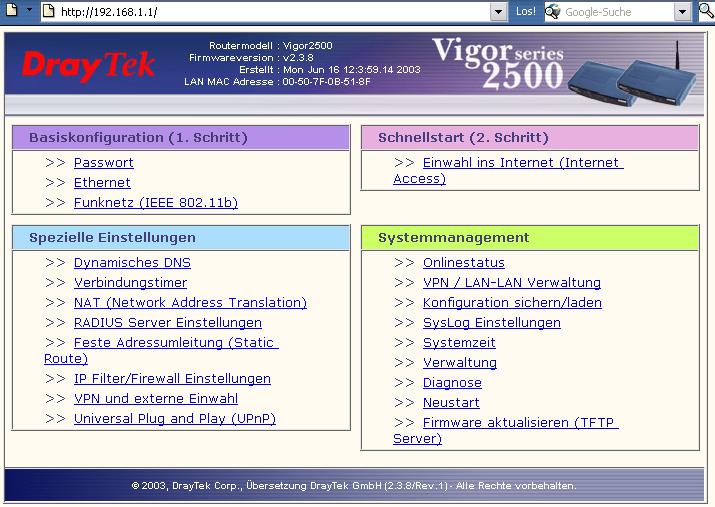Open NAT (Network Address Translation) link
Screen dimensions: 715x507
pos(190,303)
